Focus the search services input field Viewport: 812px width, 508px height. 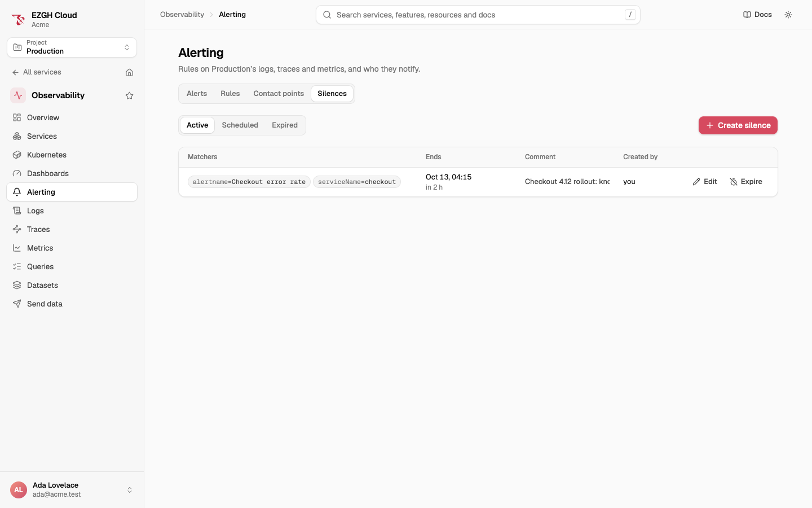click(478, 15)
